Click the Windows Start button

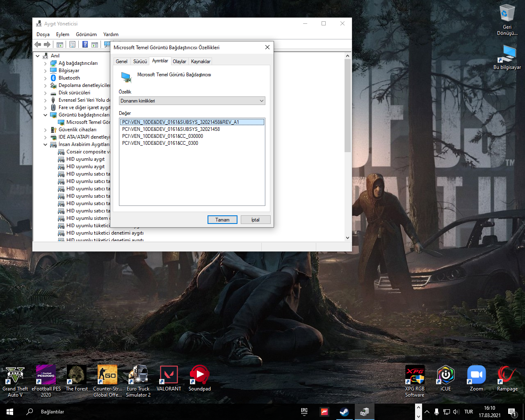pyautogui.click(x=10, y=412)
